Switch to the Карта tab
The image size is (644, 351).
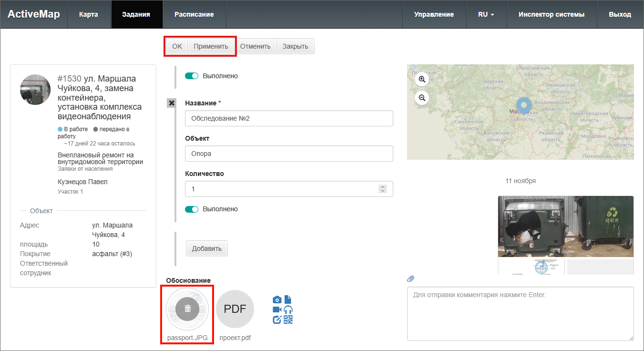pos(89,14)
